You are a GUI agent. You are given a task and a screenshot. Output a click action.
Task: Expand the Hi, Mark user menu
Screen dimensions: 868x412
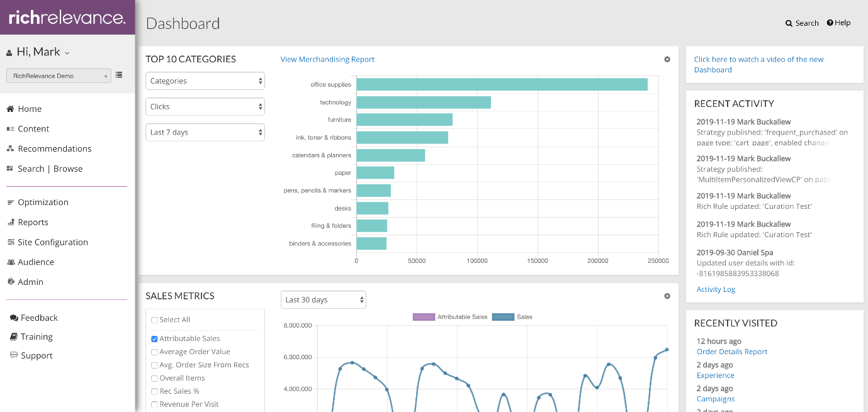point(43,52)
